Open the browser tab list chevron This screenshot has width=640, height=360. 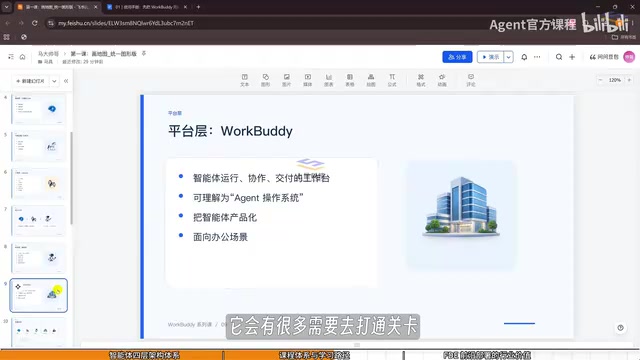point(7,7)
